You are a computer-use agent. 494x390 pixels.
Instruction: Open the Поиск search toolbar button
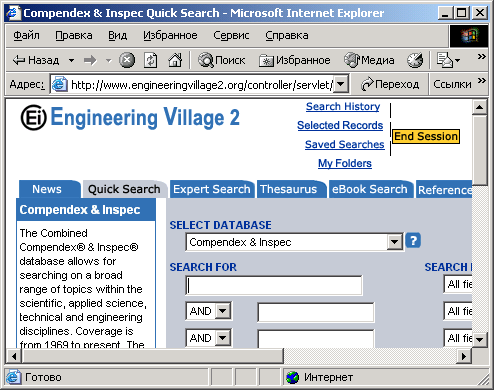[222, 60]
